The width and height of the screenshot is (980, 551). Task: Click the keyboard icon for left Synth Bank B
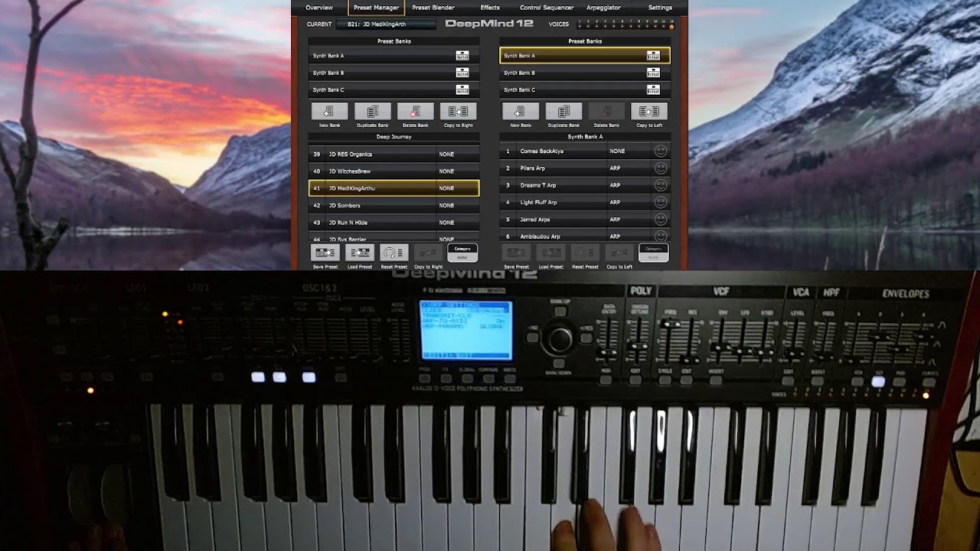click(x=462, y=73)
